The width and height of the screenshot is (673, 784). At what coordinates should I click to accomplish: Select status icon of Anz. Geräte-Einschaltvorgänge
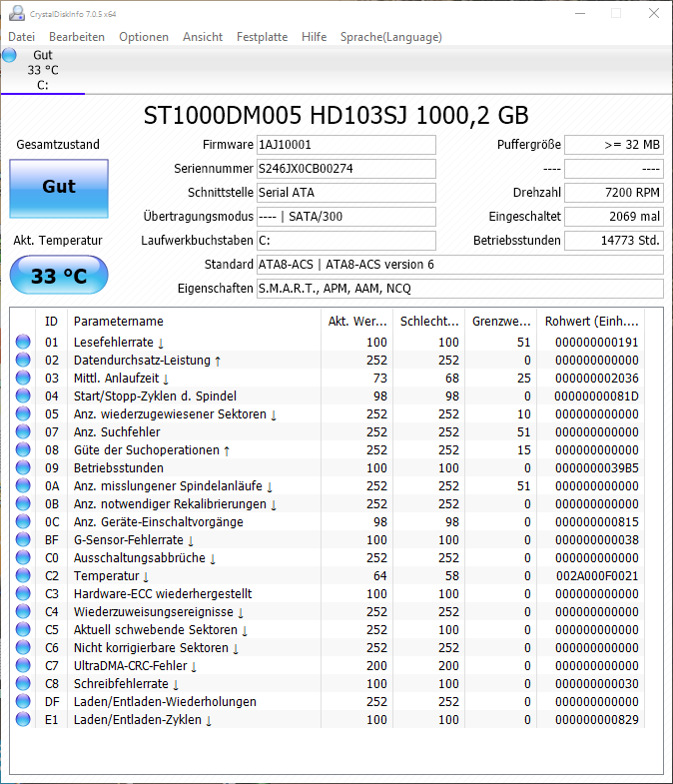pyautogui.click(x=23, y=521)
